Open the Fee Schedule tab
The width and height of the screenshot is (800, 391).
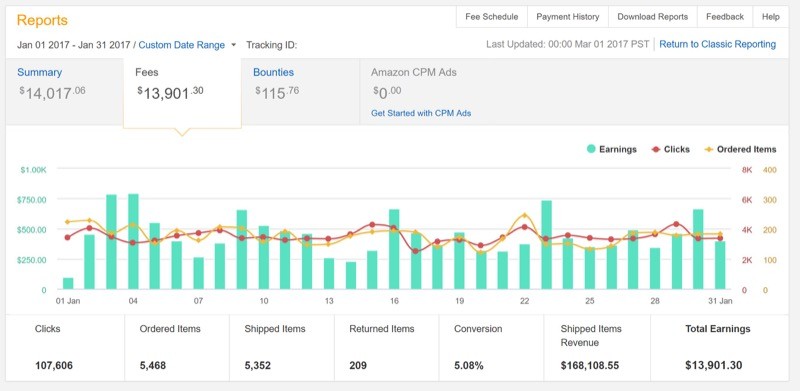click(491, 17)
